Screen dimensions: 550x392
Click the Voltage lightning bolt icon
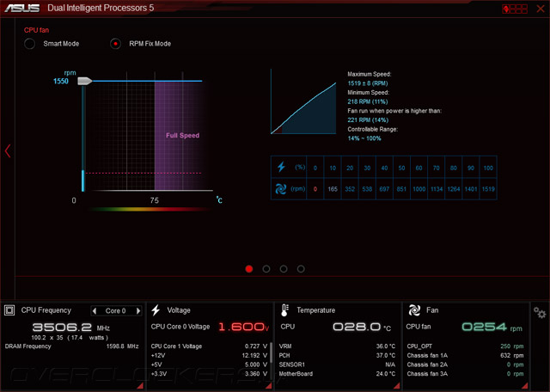[156, 310]
